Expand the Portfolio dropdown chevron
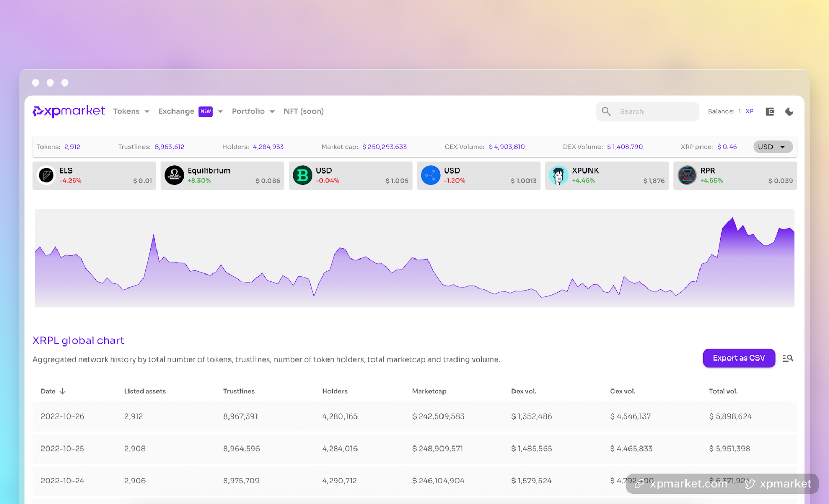This screenshot has height=504, width=829. (272, 111)
